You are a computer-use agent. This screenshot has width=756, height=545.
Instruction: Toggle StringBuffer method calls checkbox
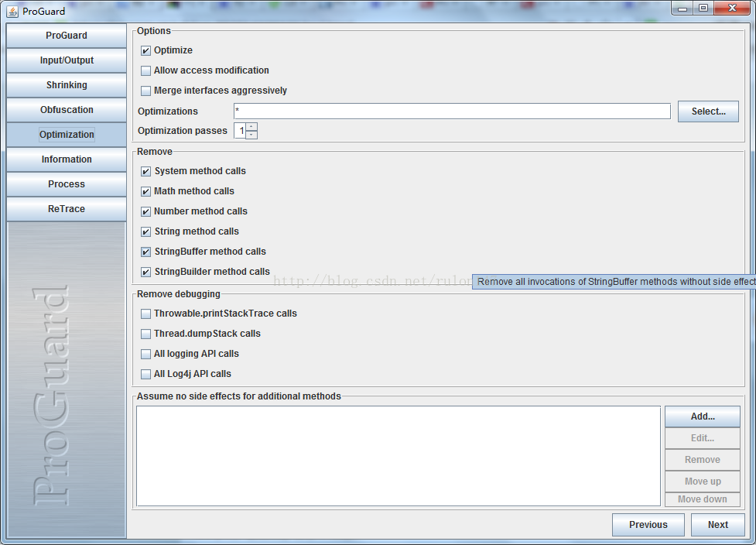point(145,252)
